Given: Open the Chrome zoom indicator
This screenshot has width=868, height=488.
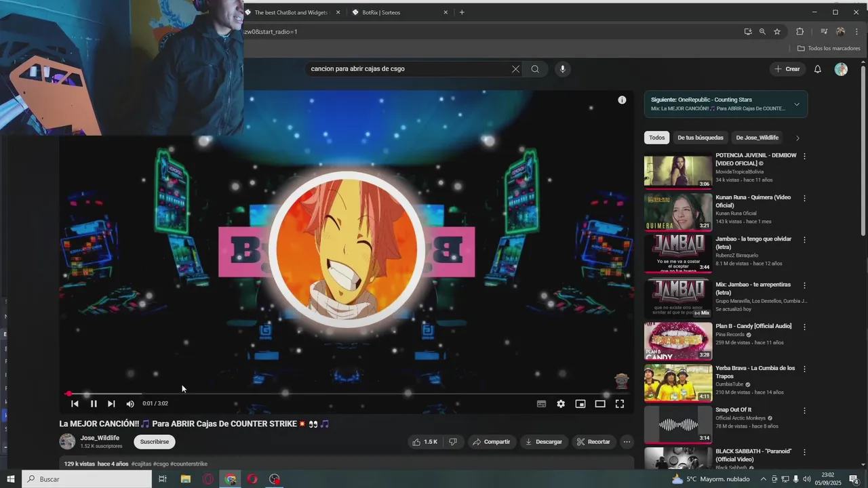Looking at the screenshot, I should click(762, 32).
